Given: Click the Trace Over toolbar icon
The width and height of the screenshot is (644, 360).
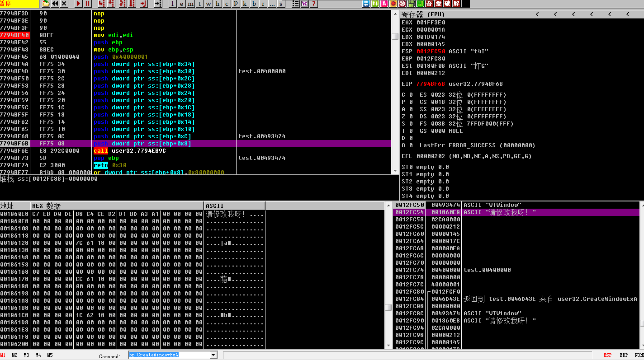Looking at the screenshot, I should click(132, 4).
